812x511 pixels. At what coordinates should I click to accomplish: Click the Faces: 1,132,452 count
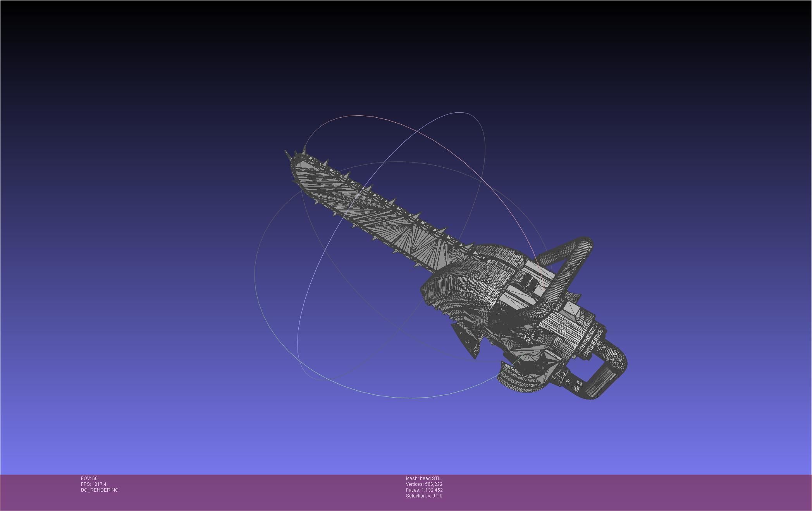tap(424, 490)
